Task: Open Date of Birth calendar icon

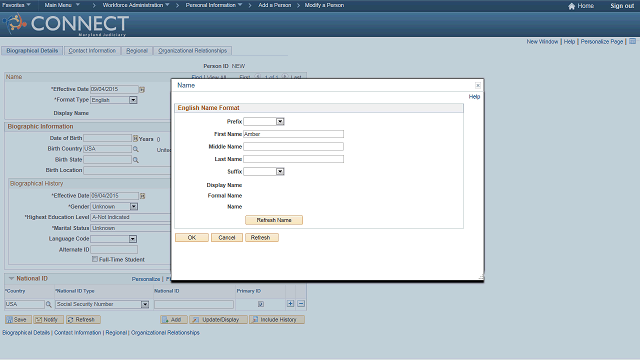Action: tap(135, 138)
